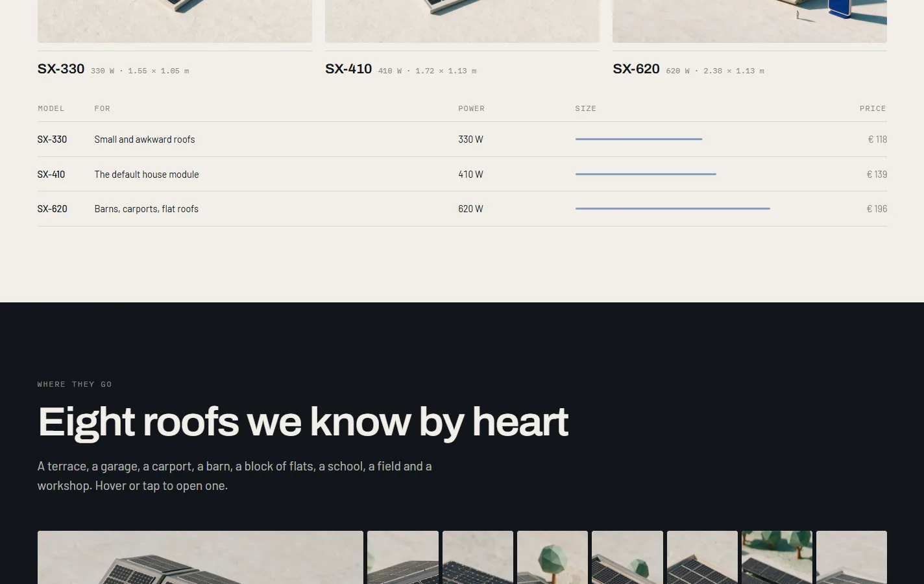Click the FOR column header
This screenshot has width=924, height=584.
[103, 108]
